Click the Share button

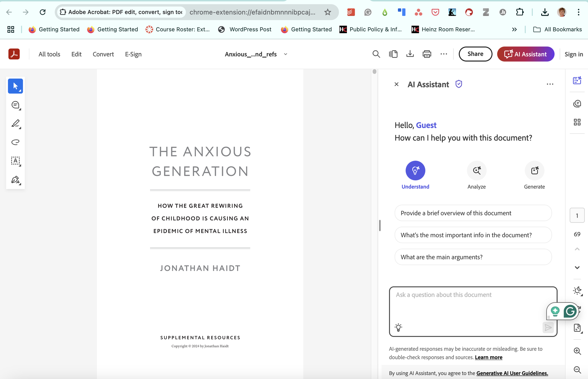tap(475, 54)
